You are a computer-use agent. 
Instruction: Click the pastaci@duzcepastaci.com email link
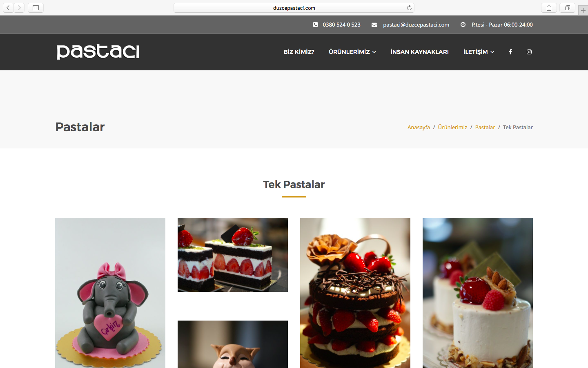point(416,25)
